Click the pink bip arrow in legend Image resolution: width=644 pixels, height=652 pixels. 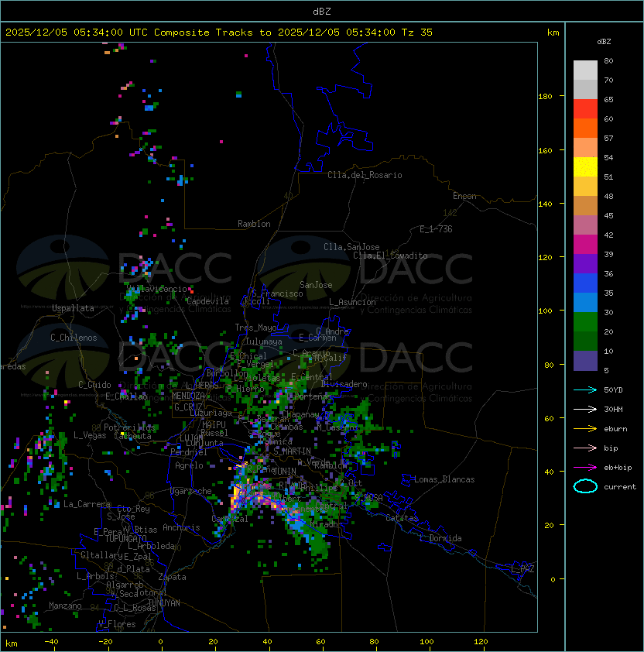[585, 448]
